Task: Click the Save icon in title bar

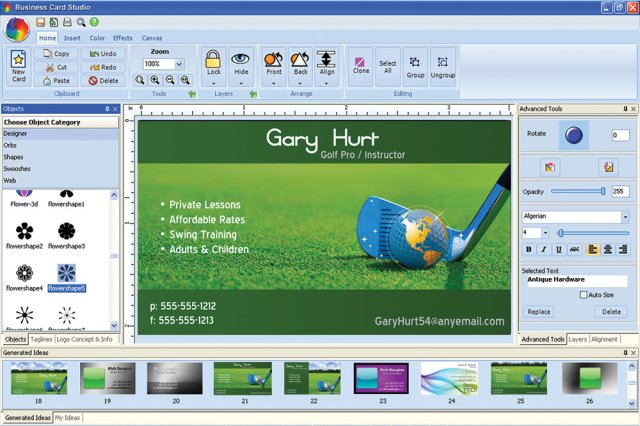Action: point(41,21)
